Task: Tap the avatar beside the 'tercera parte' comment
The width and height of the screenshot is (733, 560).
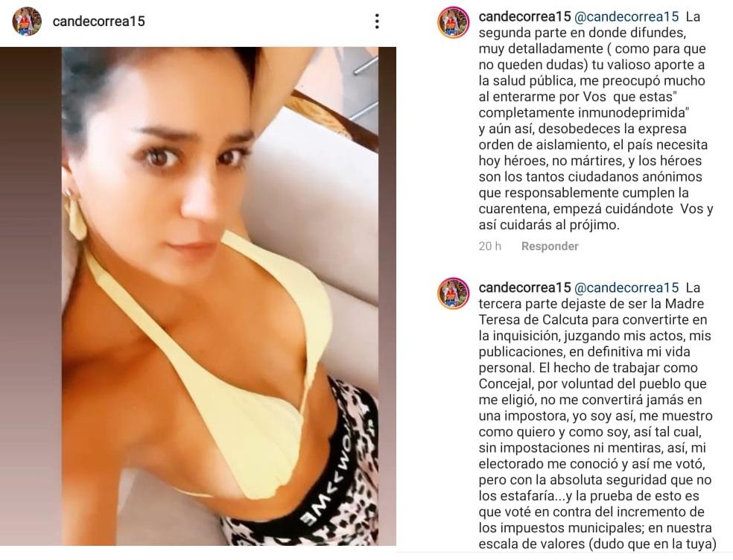Action: pyautogui.click(x=453, y=293)
